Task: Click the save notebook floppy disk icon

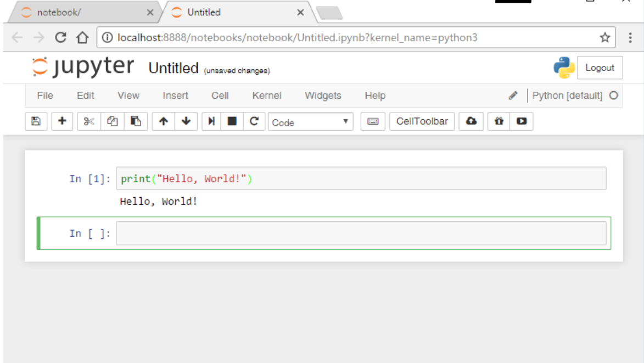Action: (36, 122)
